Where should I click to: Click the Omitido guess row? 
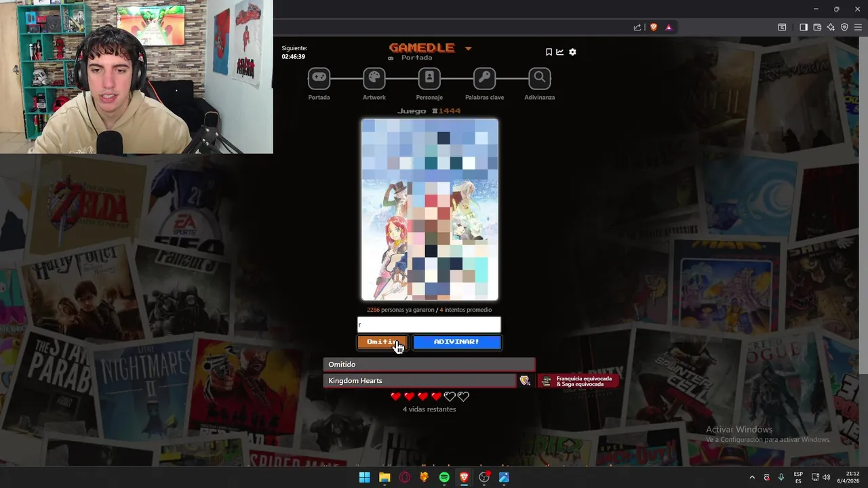[429, 365]
